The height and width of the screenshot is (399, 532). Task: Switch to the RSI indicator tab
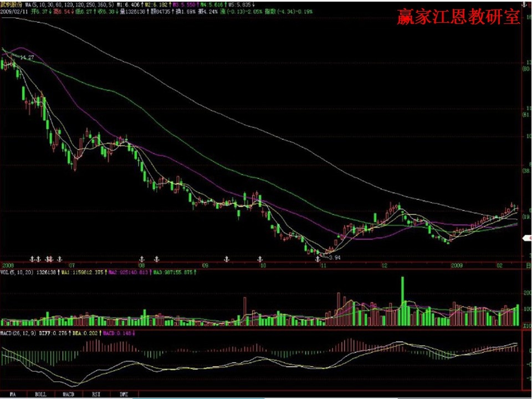(x=96, y=395)
